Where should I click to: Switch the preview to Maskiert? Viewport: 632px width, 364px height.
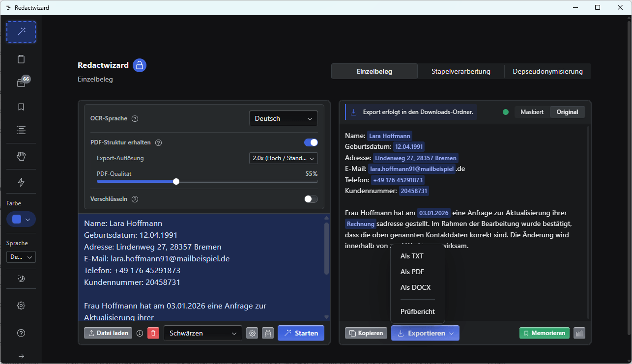(x=532, y=112)
